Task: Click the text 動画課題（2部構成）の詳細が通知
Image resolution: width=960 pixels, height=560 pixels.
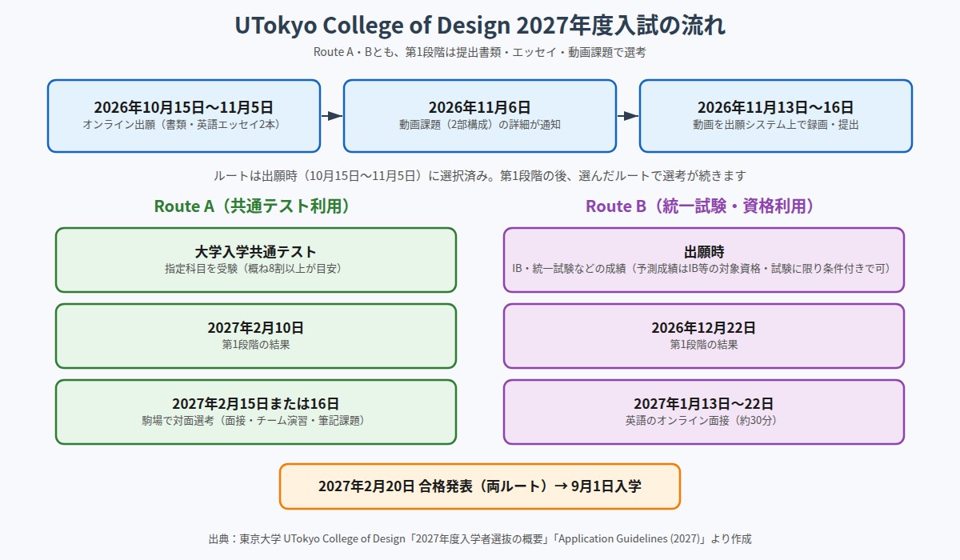Action: click(x=480, y=125)
